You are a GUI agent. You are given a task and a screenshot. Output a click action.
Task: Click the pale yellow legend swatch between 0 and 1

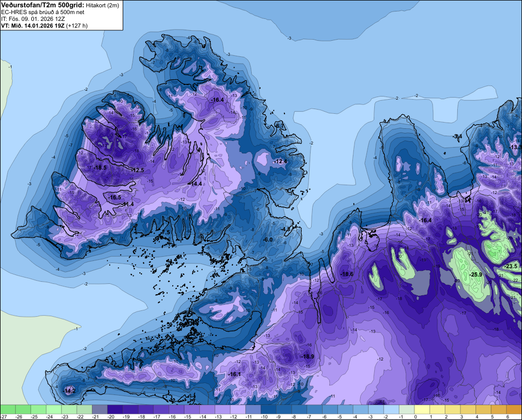pyautogui.click(x=421, y=410)
